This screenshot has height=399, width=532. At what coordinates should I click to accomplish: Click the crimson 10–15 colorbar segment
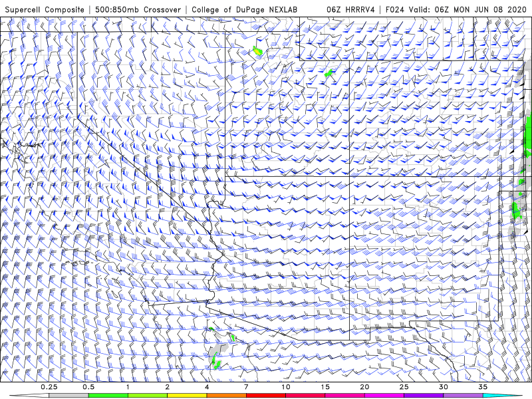tap(305, 396)
